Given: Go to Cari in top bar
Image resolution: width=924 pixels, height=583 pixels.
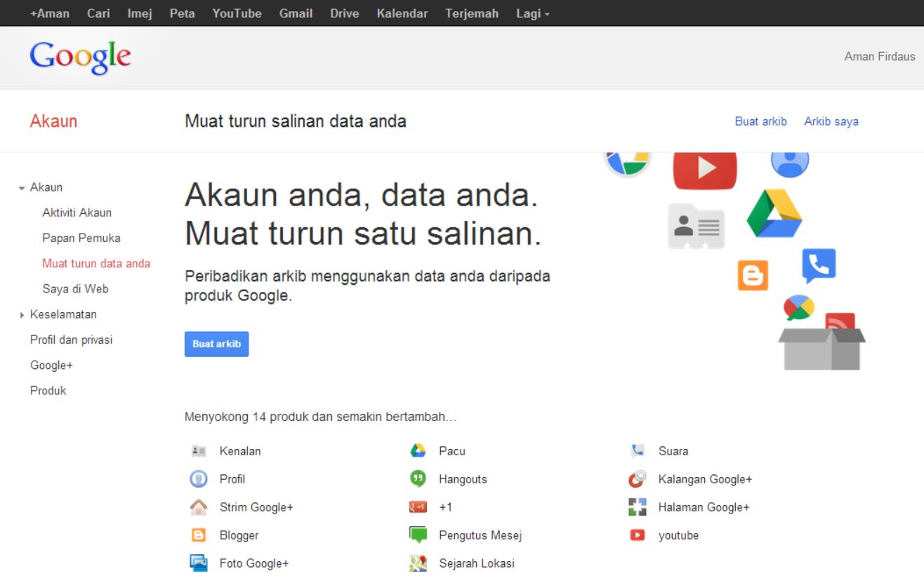Looking at the screenshot, I should click(98, 13).
